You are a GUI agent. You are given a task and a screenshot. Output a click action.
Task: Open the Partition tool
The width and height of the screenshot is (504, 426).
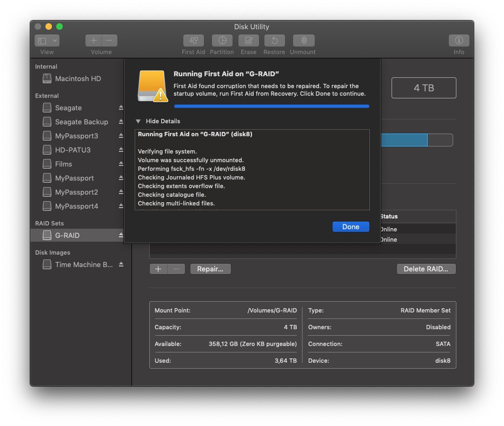tap(222, 41)
